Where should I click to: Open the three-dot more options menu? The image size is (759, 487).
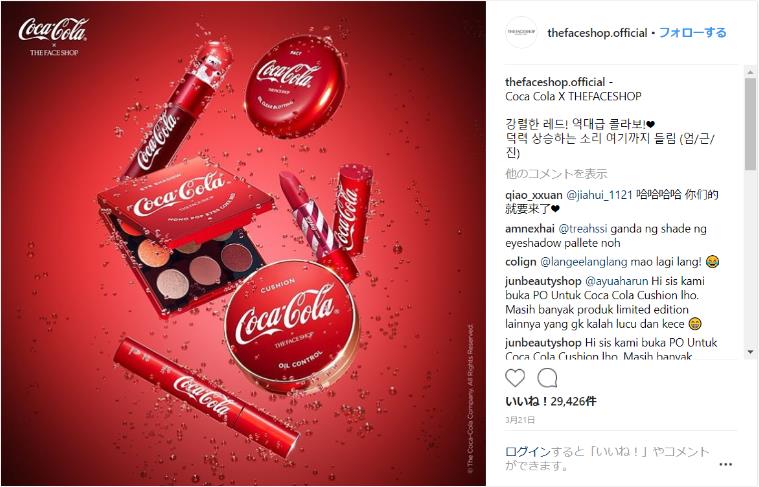point(726,464)
